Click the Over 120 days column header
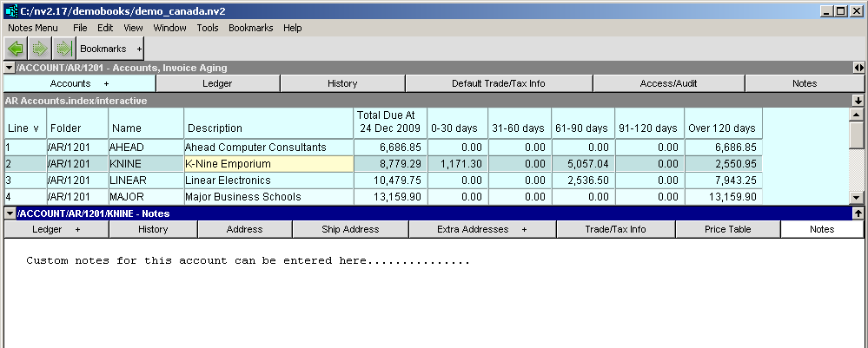This screenshot has width=868, height=348. tap(722, 128)
